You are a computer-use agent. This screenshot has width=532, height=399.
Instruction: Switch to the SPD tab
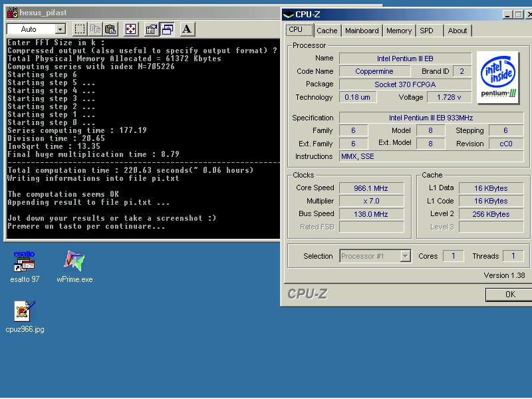428,31
